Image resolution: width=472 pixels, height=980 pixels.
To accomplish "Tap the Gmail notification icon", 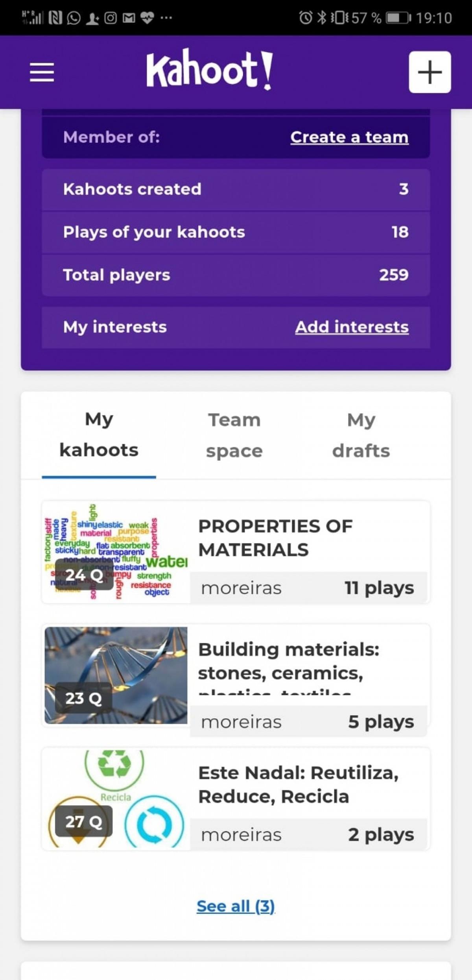I will 129,18.
